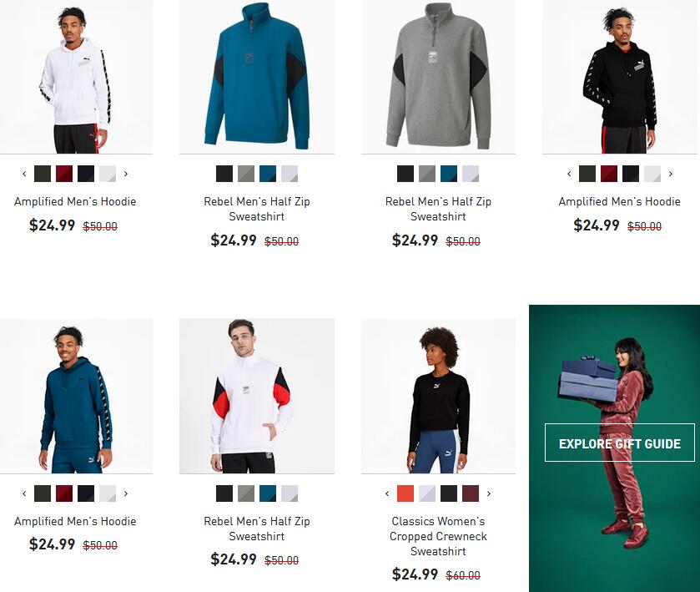The image size is (700, 592).
Task: Show previous colors for Women's Cropped Crewneck
Action: click(x=387, y=493)
